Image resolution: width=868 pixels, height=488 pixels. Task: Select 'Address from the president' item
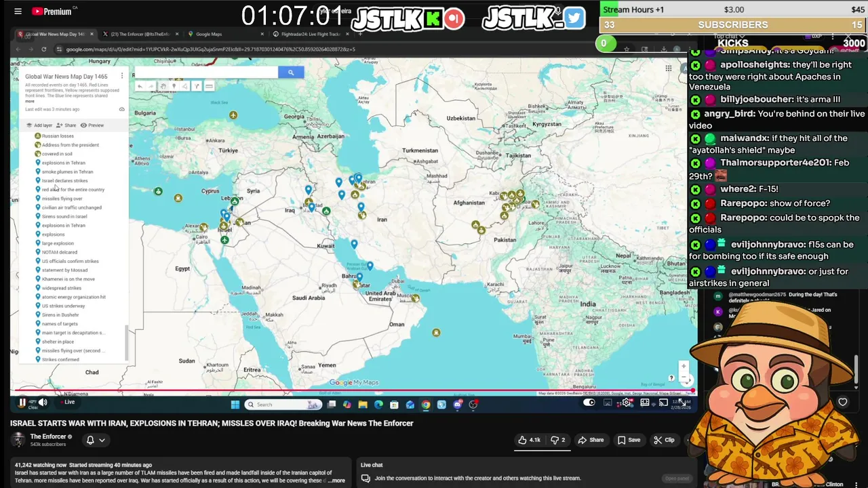tap(71, 145)
